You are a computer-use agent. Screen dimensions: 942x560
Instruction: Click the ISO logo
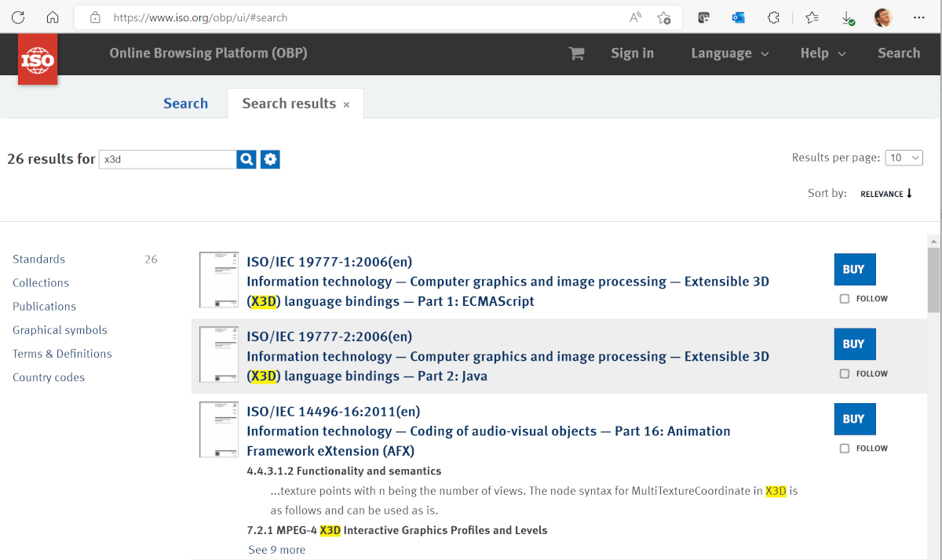38,59
